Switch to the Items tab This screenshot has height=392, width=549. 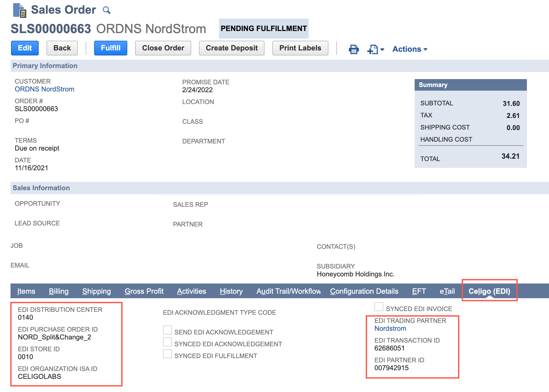pos(26,291)
